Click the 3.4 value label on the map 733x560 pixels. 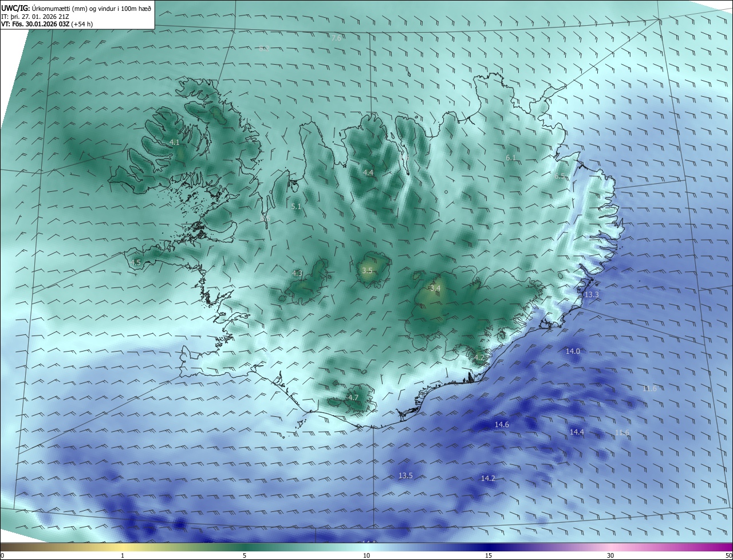[435, 288]
